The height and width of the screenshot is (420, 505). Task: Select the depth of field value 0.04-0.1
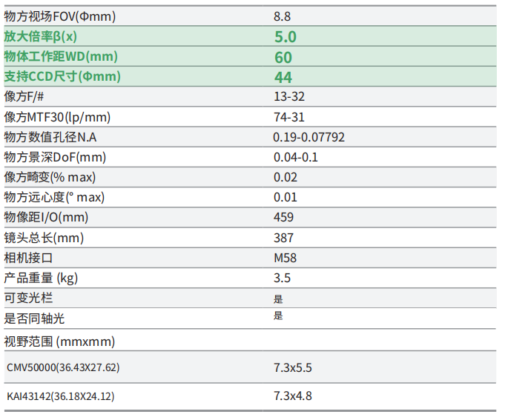295,157
